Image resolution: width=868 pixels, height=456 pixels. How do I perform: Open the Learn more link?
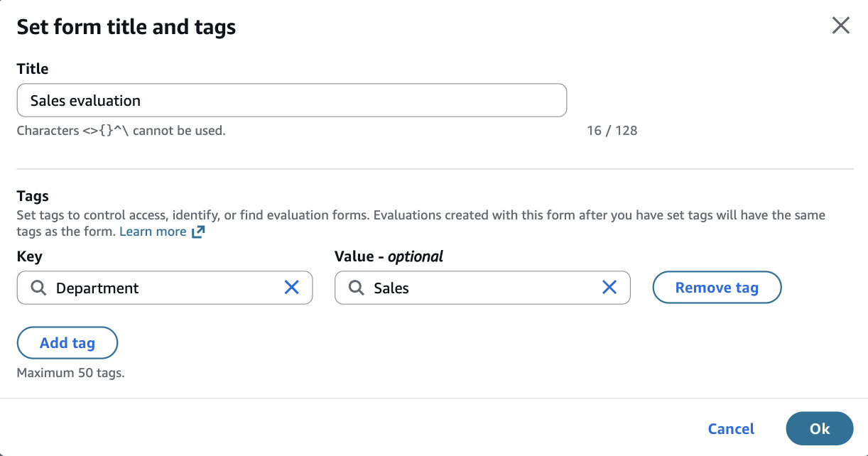(153, 232)
